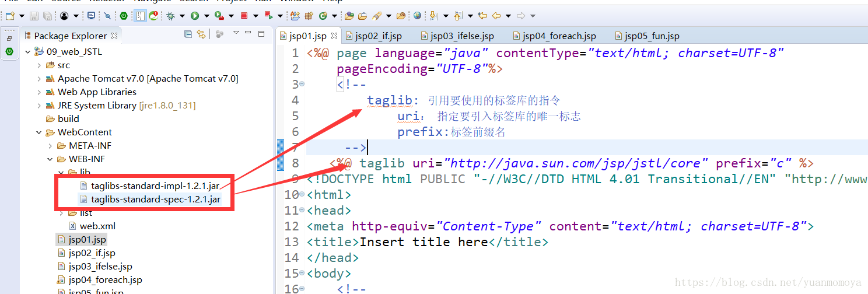
Task: Expand the src folder
Action: click(39, 65)
